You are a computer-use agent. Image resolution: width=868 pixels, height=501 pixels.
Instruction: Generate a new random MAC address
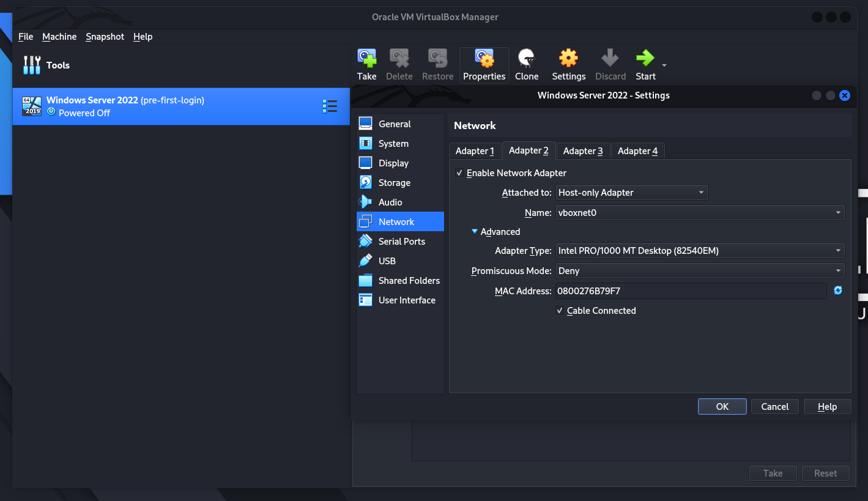coord(838,291)
